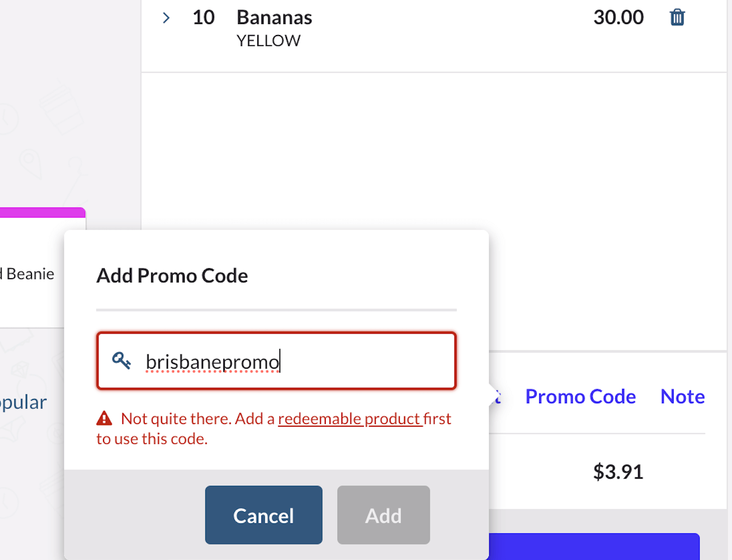Click the magenta-highlighted product tile

point(42,212)
